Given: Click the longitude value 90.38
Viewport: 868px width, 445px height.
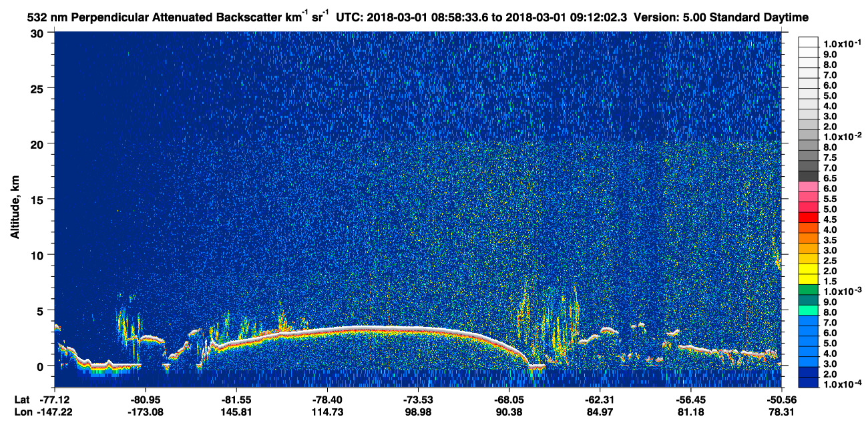Looking at the screenshot, I should click(508, 412).
